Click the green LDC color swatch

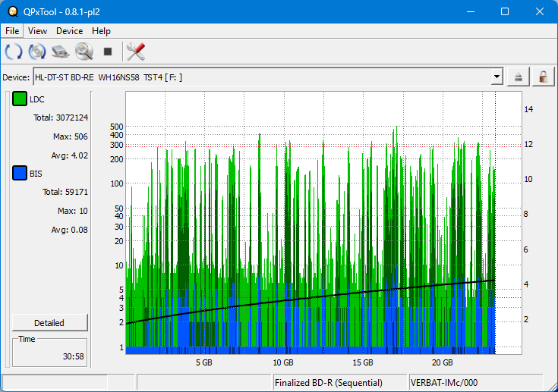(20, 99)
